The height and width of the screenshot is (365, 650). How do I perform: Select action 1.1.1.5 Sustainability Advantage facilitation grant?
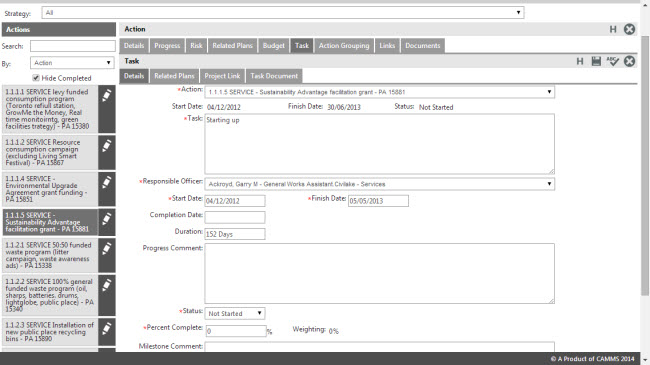point(50,222)
